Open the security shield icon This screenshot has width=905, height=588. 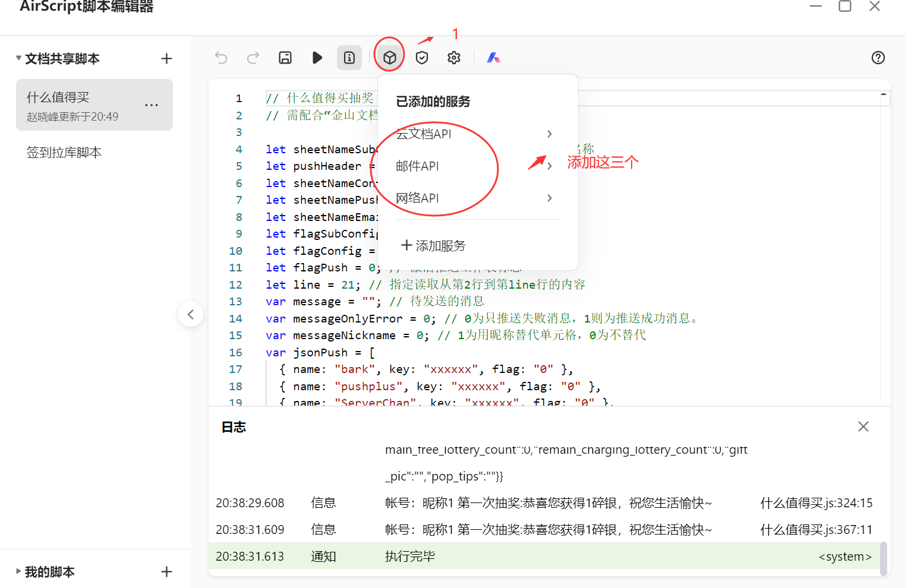click(422, 58)
